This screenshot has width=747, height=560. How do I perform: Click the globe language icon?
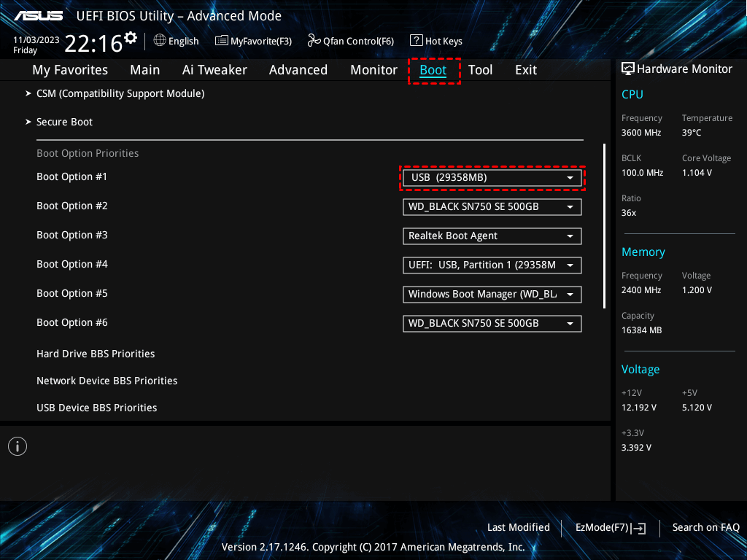click(160, 41)
